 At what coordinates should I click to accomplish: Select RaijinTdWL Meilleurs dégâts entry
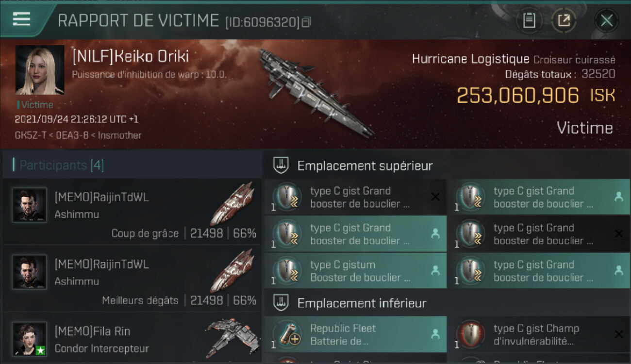132,279
